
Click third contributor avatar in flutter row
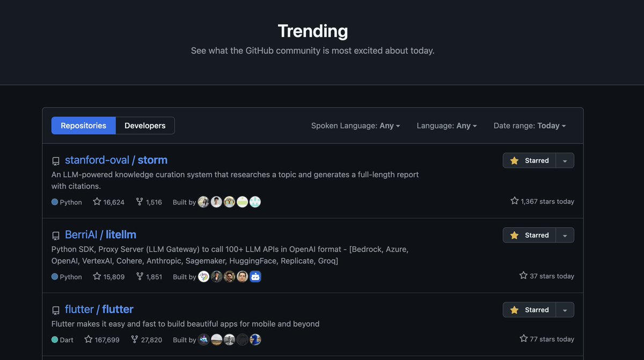click(x=229, y=340)
